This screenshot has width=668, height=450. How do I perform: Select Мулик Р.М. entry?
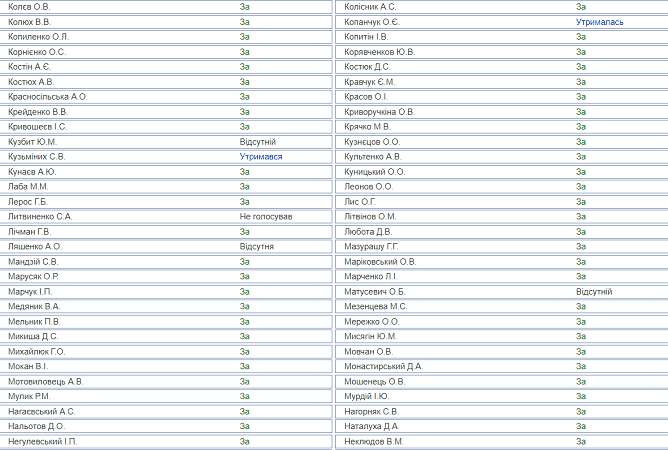29,396
